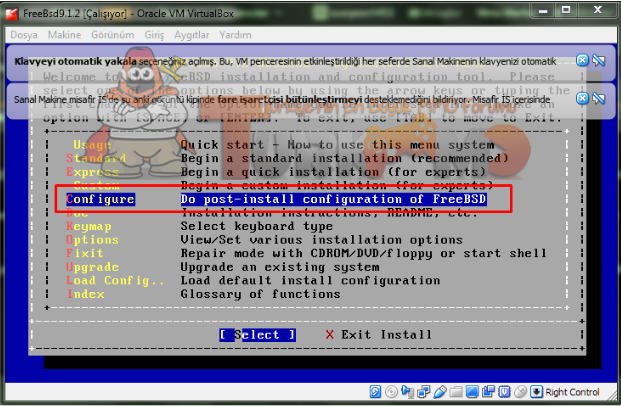Screen dimensions: 621x406
Task: Maximize the VirtualBox window
Action: tap(566, 11)
